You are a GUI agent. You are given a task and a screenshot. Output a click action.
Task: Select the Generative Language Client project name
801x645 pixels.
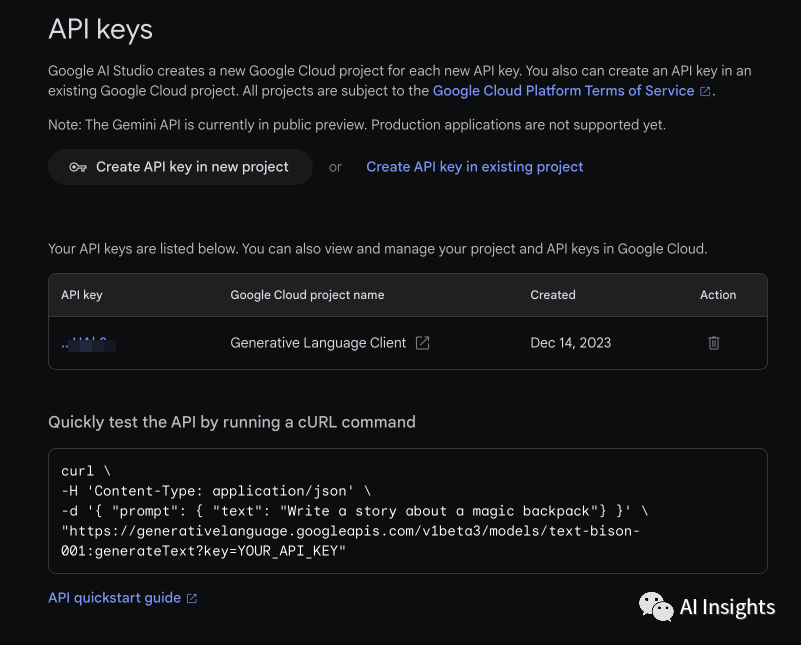(318, 343)
